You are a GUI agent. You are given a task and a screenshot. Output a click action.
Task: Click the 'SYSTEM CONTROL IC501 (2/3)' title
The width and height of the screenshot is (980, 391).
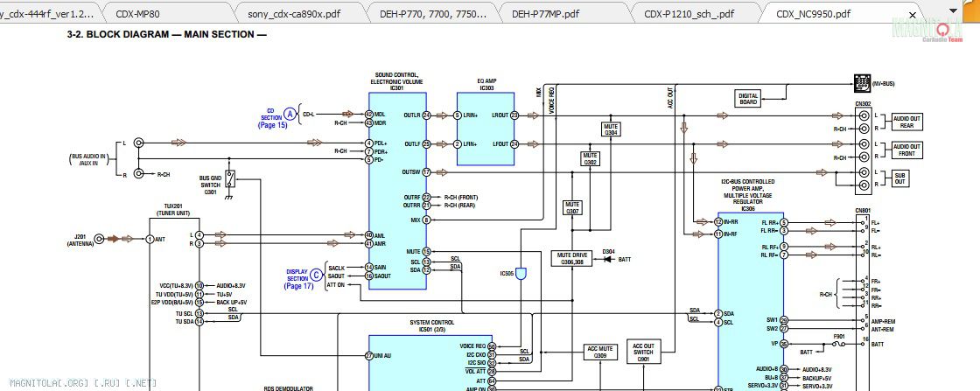[x=432, y=325]
